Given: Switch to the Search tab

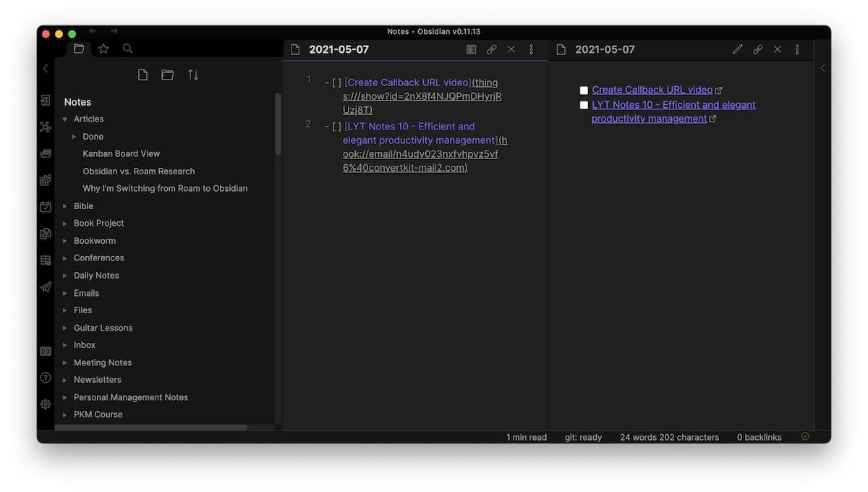Looking at the screenshot, I should (127, 48).
